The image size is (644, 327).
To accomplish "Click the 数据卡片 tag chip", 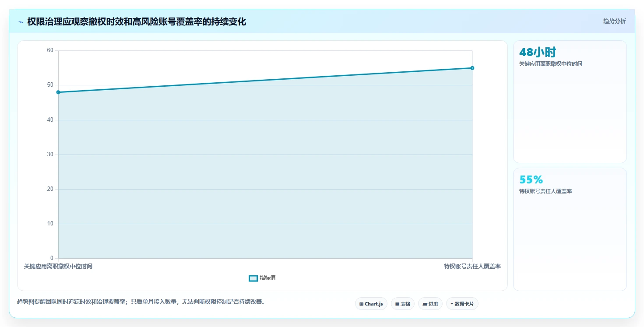I will [x=462, y=304].
